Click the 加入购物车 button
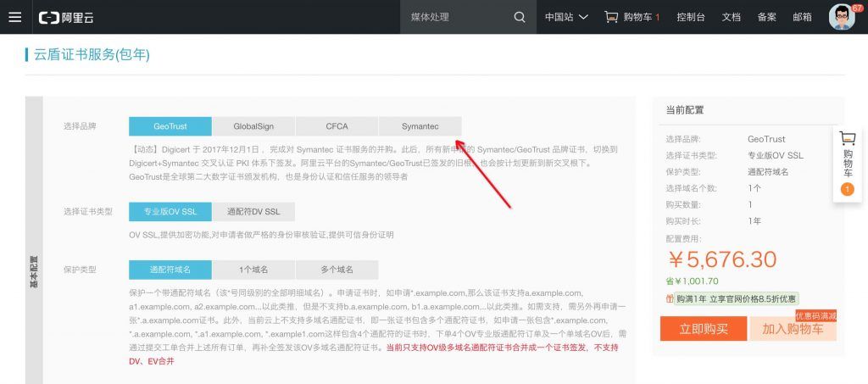Image resolution: width=868 pixels, height=384 pixels. 793,329
